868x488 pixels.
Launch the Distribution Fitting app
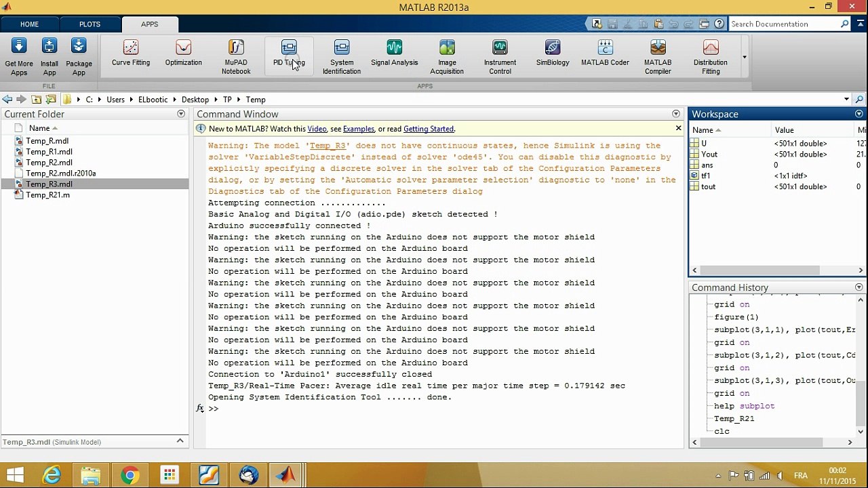coord(711,57)
